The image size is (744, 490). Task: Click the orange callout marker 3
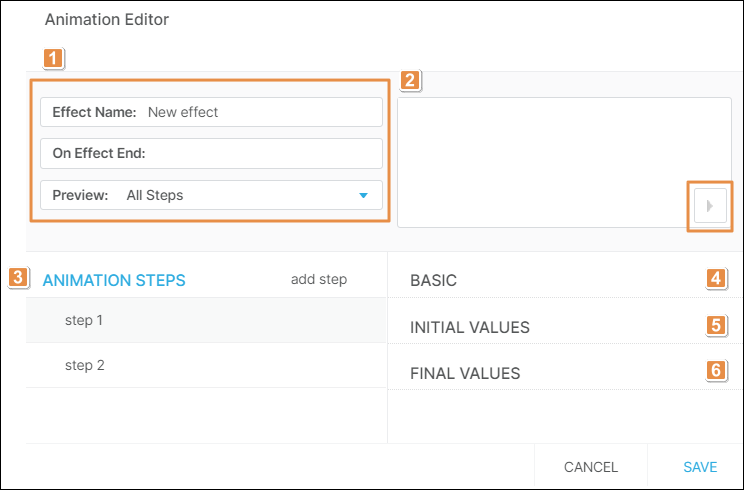click(x=18, y=279)
